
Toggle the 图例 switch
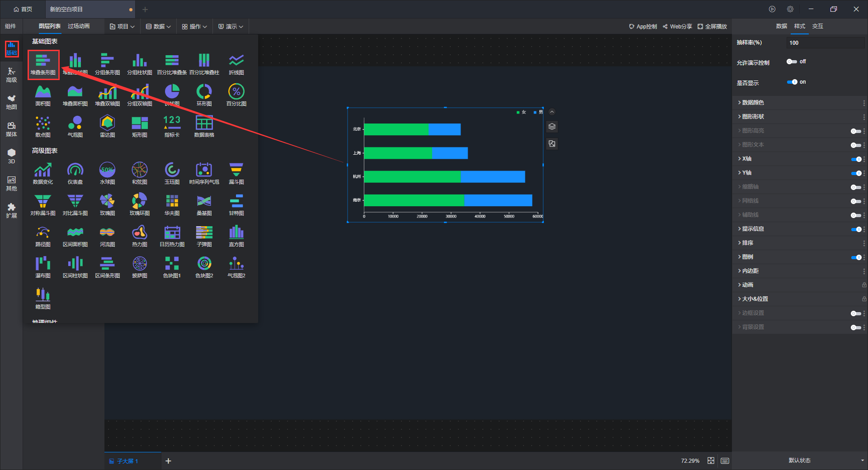tap(855, 257)
